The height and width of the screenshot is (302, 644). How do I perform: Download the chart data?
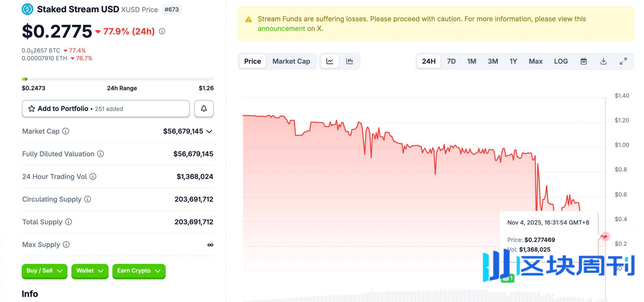603,61
